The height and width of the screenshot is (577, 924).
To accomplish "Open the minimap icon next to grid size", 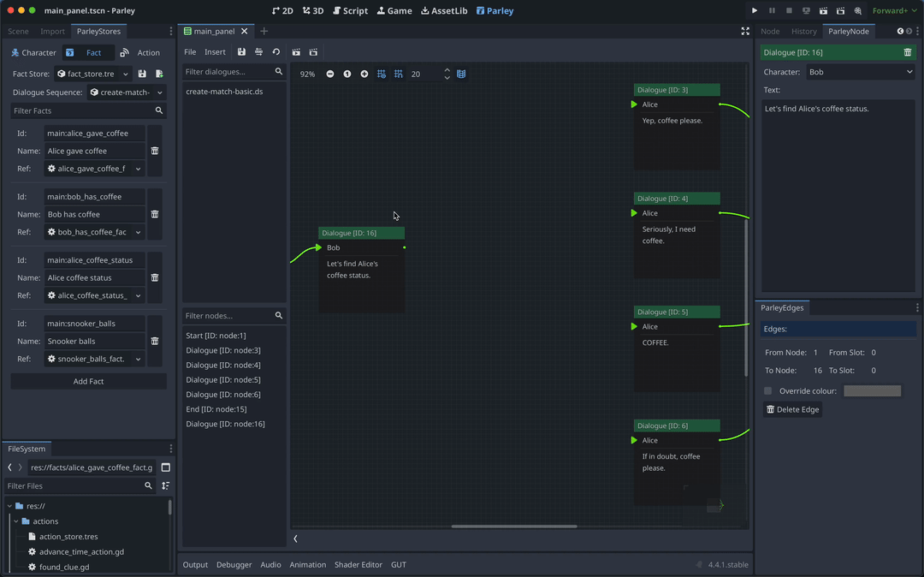I will tap(461, 74).
